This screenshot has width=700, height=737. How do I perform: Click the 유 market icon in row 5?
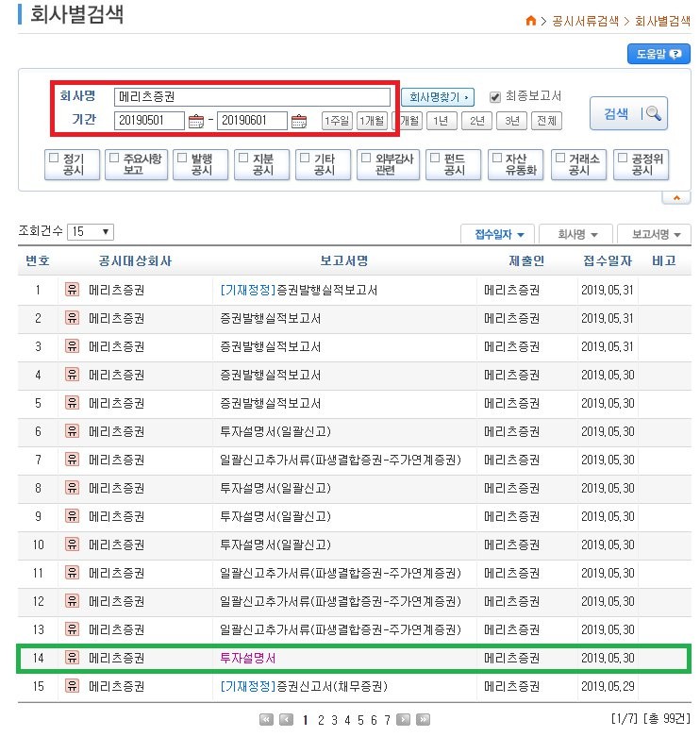[72, 403]
